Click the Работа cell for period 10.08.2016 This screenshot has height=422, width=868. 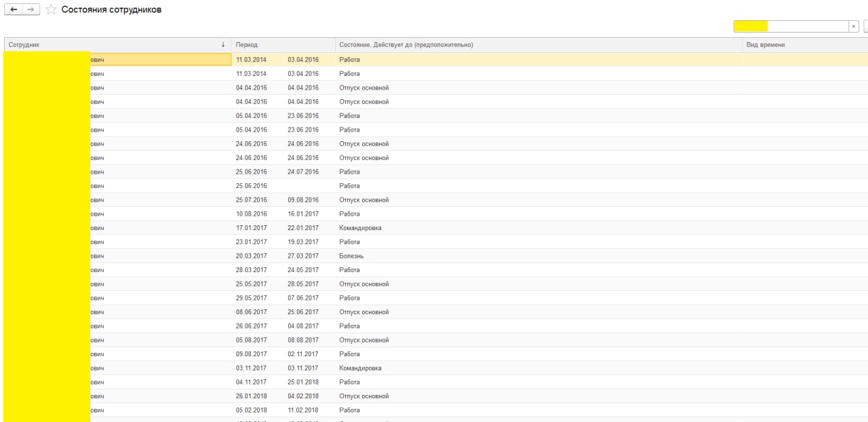(349, 214)
